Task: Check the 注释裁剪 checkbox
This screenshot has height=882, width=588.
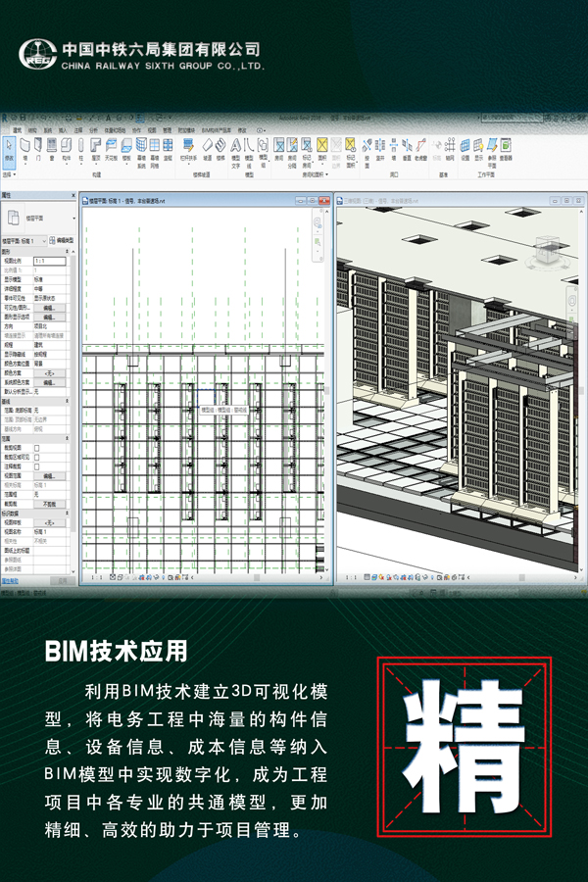Action: (x=37, y=465)
